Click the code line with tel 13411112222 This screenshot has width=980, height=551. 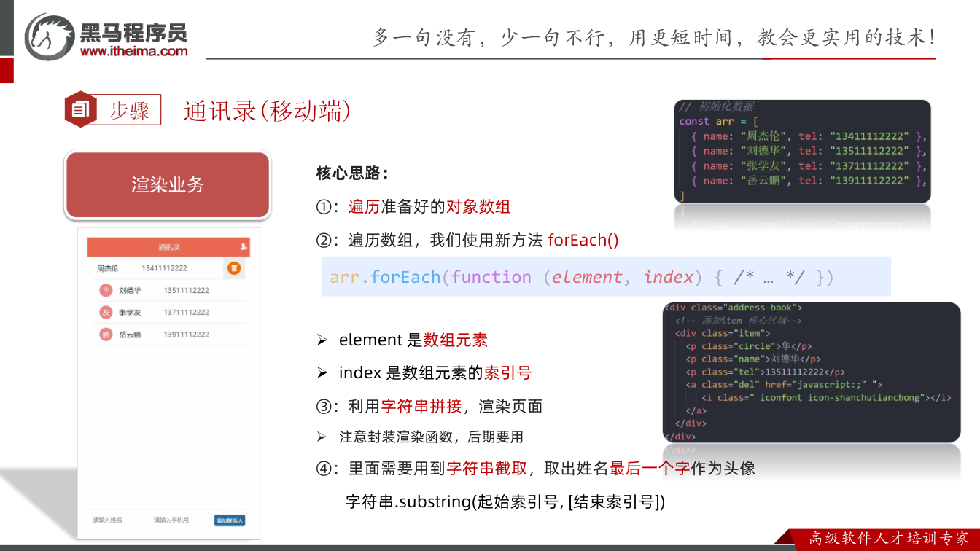[809, 136]
